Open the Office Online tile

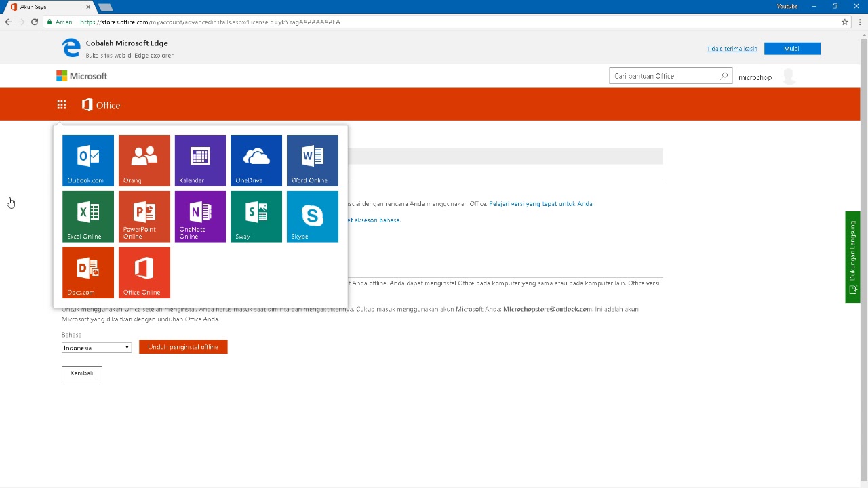tap(144, 272)
